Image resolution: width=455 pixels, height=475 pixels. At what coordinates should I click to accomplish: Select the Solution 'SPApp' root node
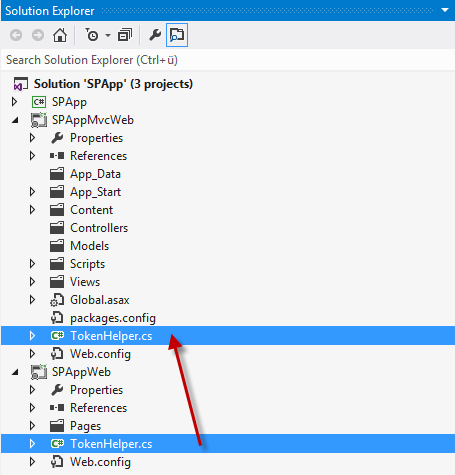click(113, 84)
